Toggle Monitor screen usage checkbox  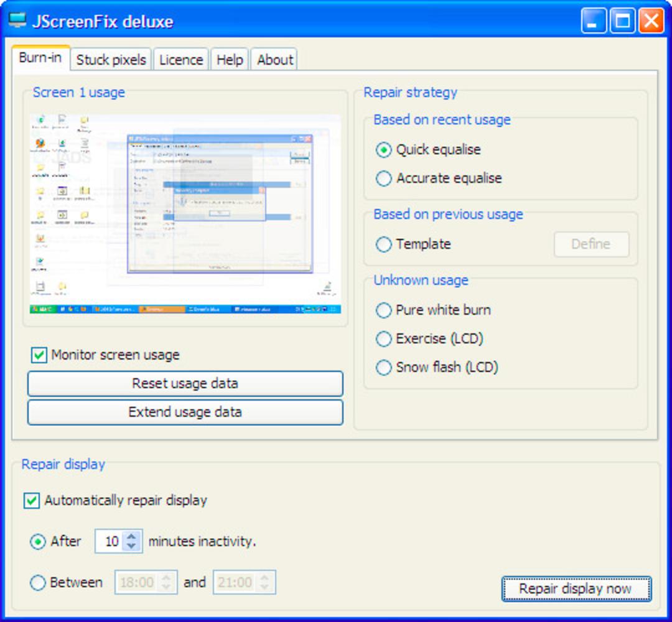point(39,355)
